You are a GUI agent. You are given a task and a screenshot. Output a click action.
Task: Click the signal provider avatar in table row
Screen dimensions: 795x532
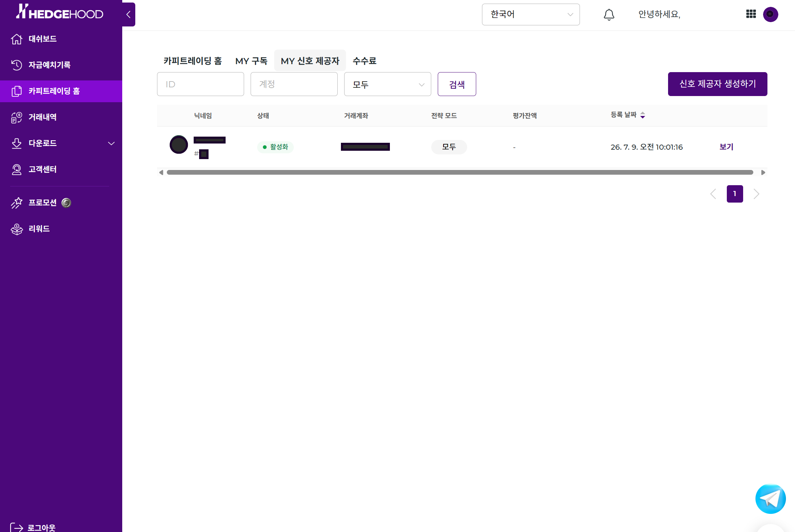(x=179, y=145)
